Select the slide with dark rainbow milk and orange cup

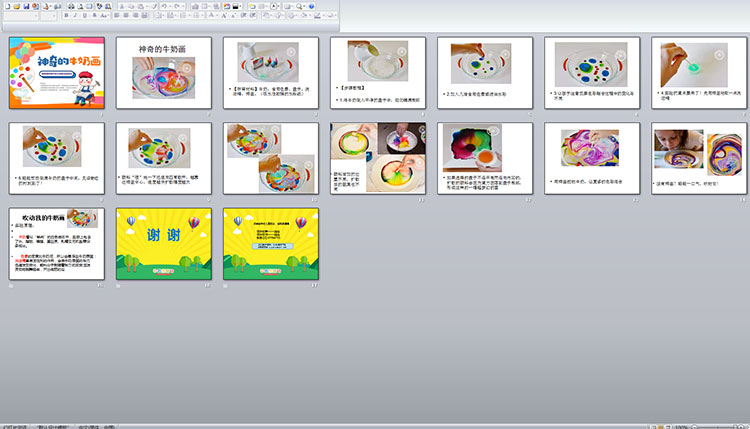(x=485, y=158)
